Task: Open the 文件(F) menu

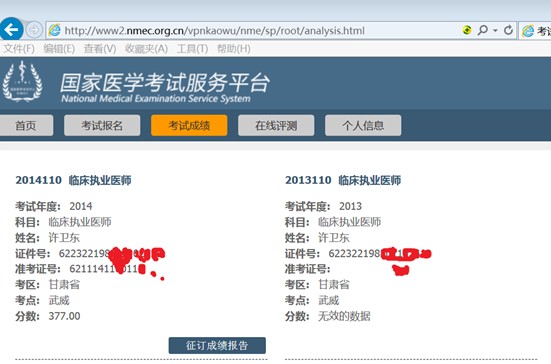Action: click(x=19, y=48)
